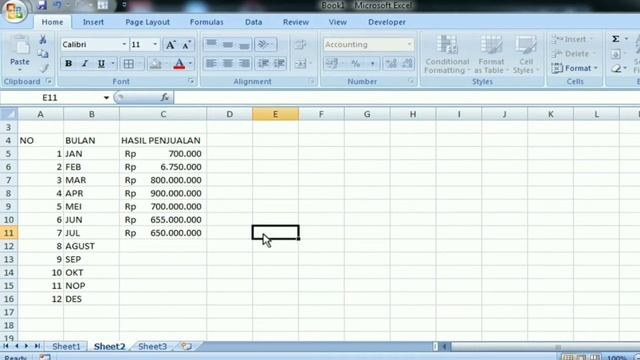Image resolution: width=640 pixels, height=360 pixels.
Task: Click Clear eraser icon
Action: 616,69
